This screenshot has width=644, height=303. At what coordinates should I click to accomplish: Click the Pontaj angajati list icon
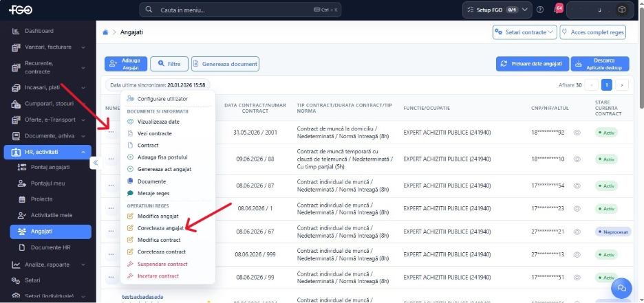coord(22,167)
